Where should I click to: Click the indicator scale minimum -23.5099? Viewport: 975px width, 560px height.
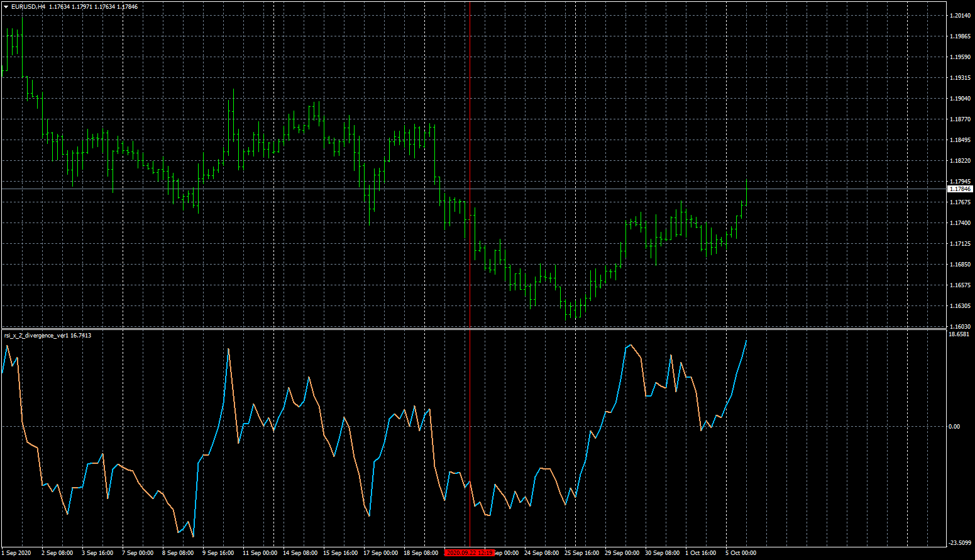[959, 543]
